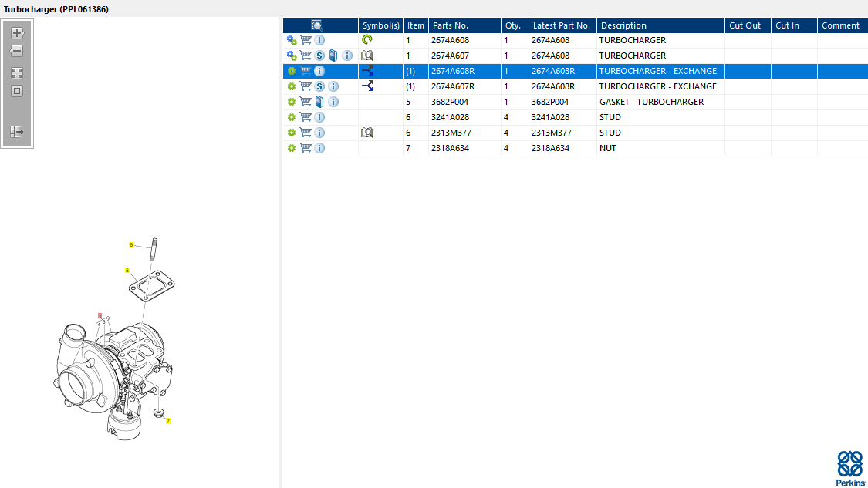The image size is (868, 488).
Task: Sort by the Qty. column header
Action: tap(515, 25)
